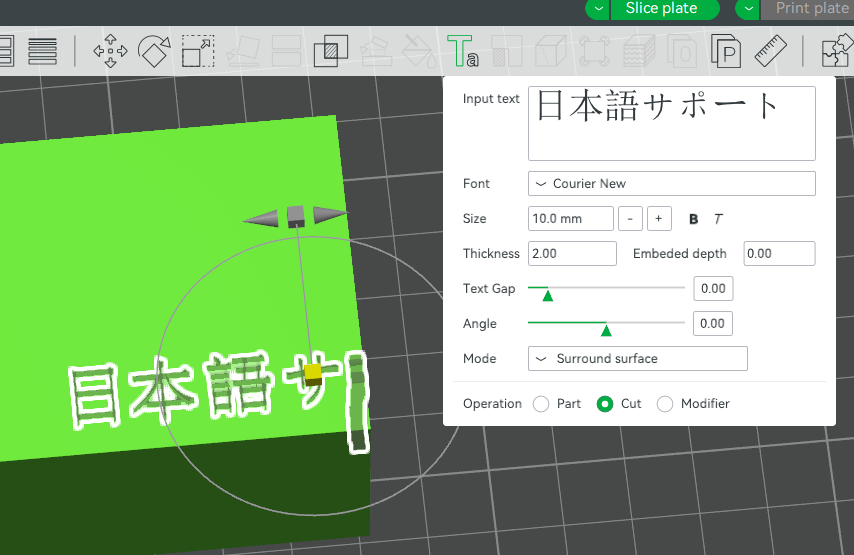Select the Scale tool in the toolbar
This screenshot has width=854, height=555.
[198, 51]
